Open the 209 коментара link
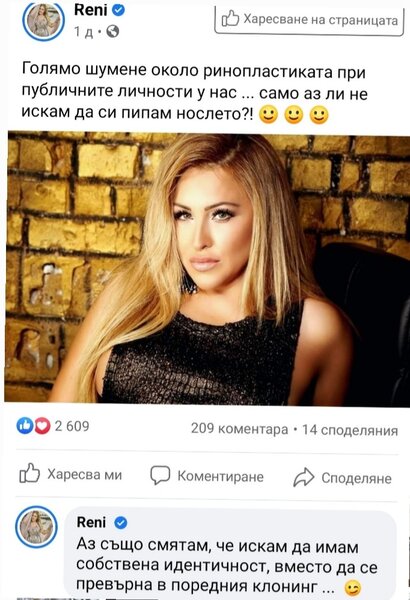The width and height of the screenshot is (410, 600). pyautogui.click(x=239, y=429)
